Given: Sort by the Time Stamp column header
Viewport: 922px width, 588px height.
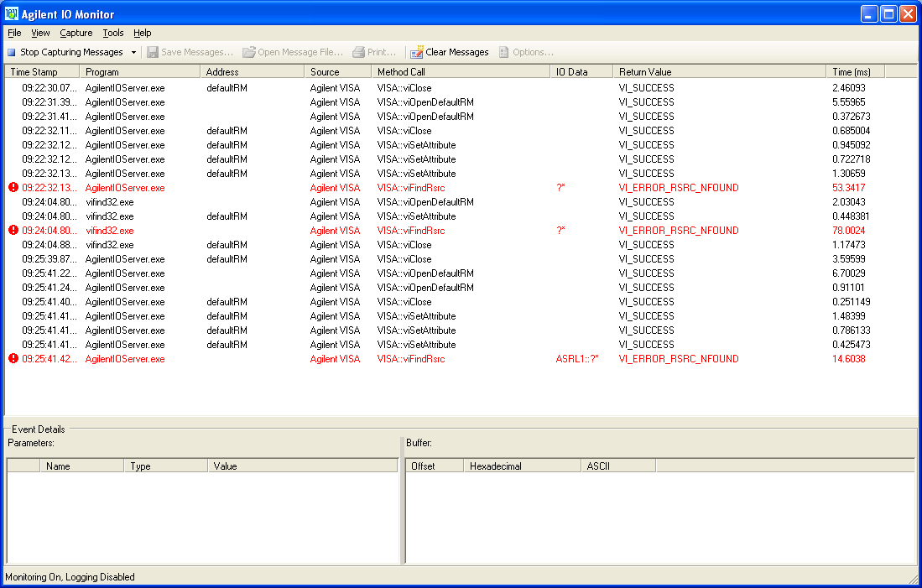Looking at the screenshot, I should [x=42, y=72].
